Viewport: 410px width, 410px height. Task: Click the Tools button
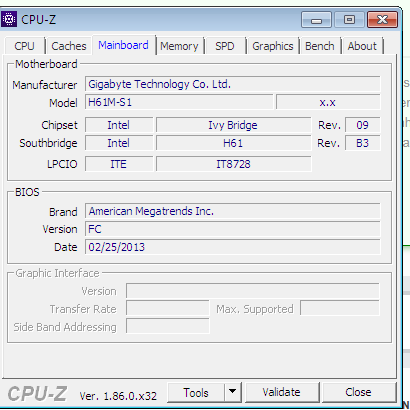(196, 393)
